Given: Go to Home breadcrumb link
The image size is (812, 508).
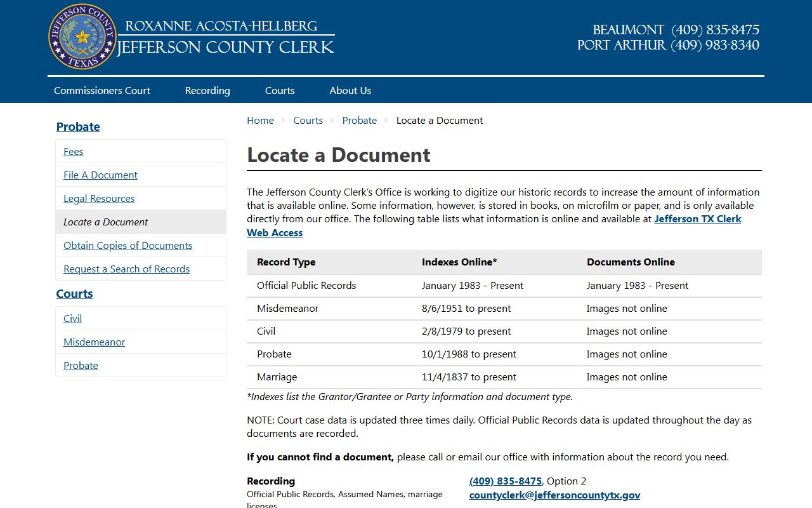Looking at the screenshot, I should (260, 120).
